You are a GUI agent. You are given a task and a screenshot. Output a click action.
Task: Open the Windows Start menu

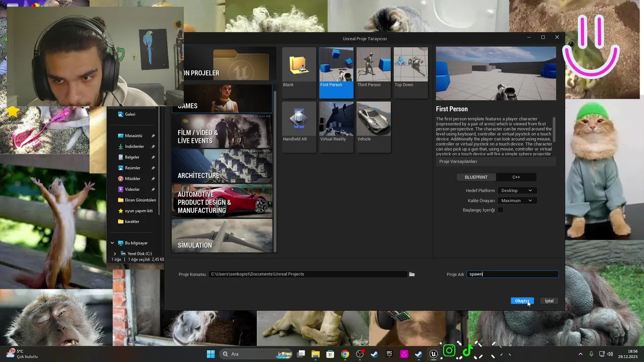tap(211, 354)
